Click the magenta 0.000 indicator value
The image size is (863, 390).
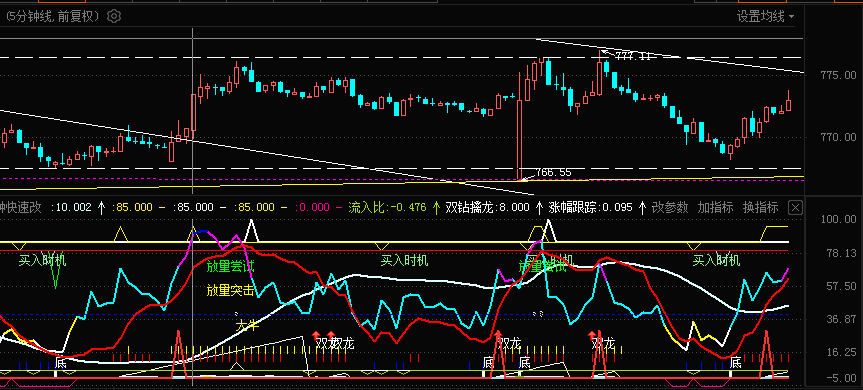313,207
